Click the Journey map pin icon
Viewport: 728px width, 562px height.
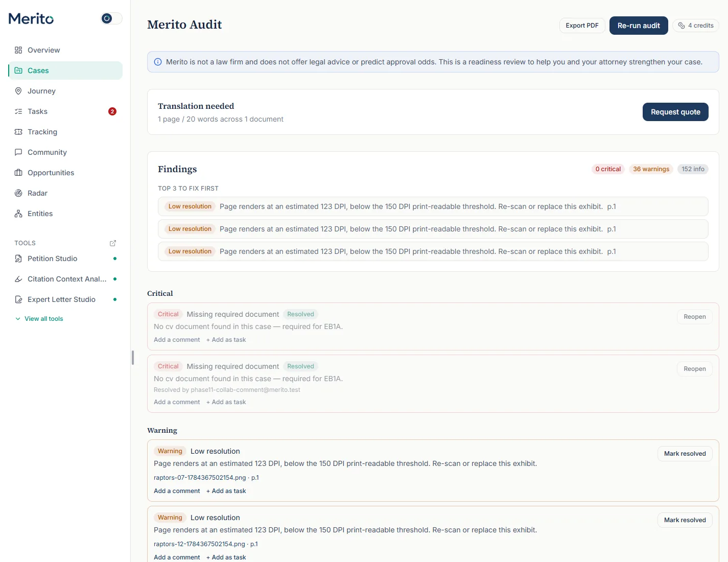coord(18,91)
